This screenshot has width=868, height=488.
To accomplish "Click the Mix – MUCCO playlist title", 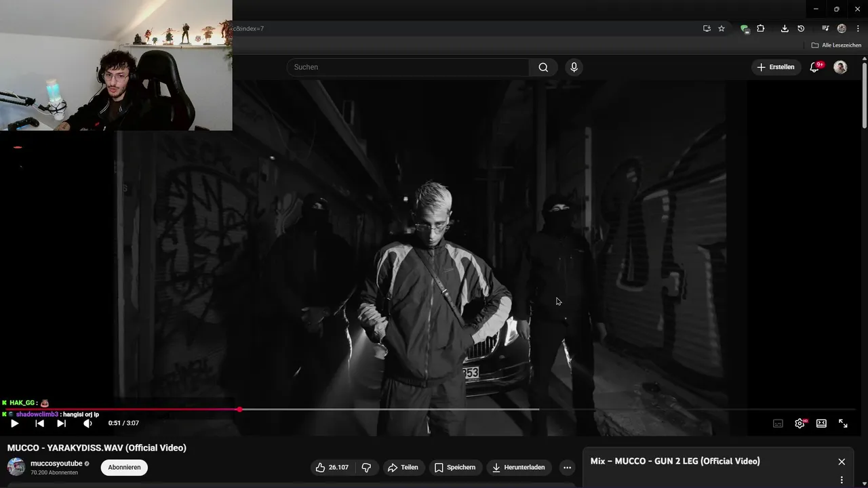I will coord(675,461).
